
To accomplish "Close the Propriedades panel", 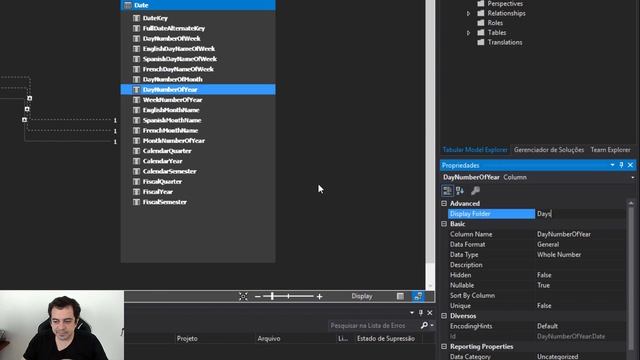I will [630, 165].
